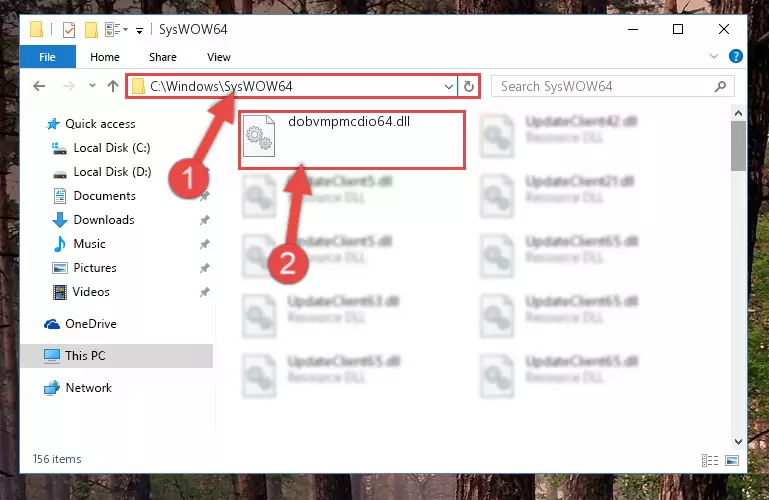Minimize the SysWOW64 window

click(x=633, y=29)
